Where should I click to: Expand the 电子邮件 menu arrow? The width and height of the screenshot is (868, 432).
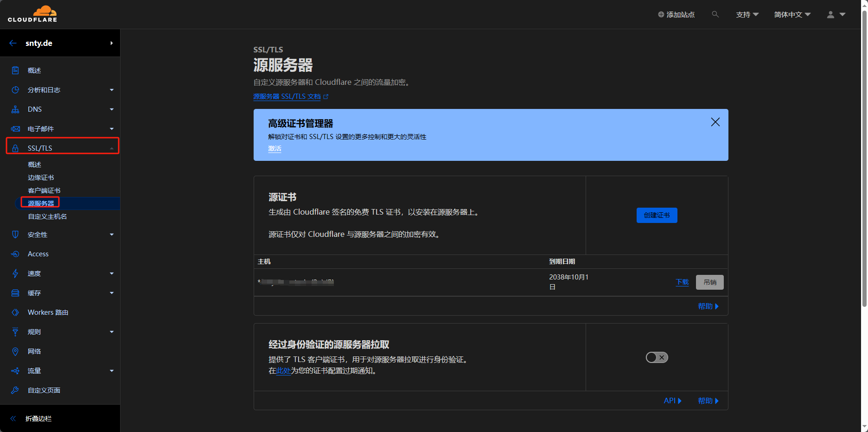(x=112, y=129)
